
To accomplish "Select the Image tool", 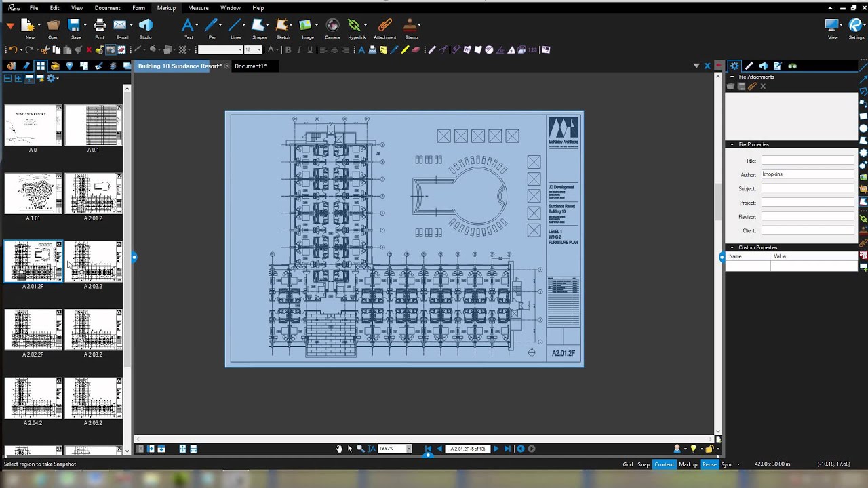I will pos(306,26).
